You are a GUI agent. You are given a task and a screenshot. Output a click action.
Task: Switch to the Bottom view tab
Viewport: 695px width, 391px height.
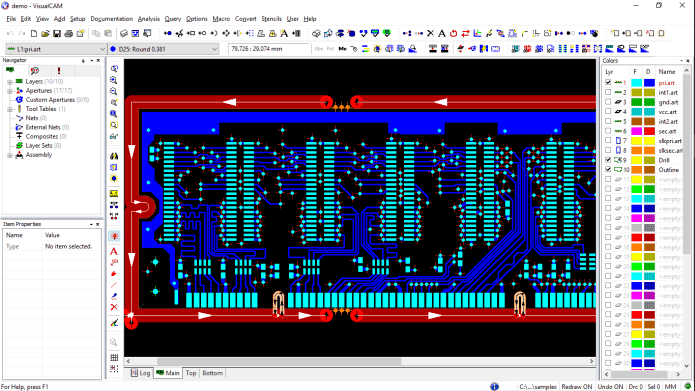pyautogui.click(x=212, y=373)
